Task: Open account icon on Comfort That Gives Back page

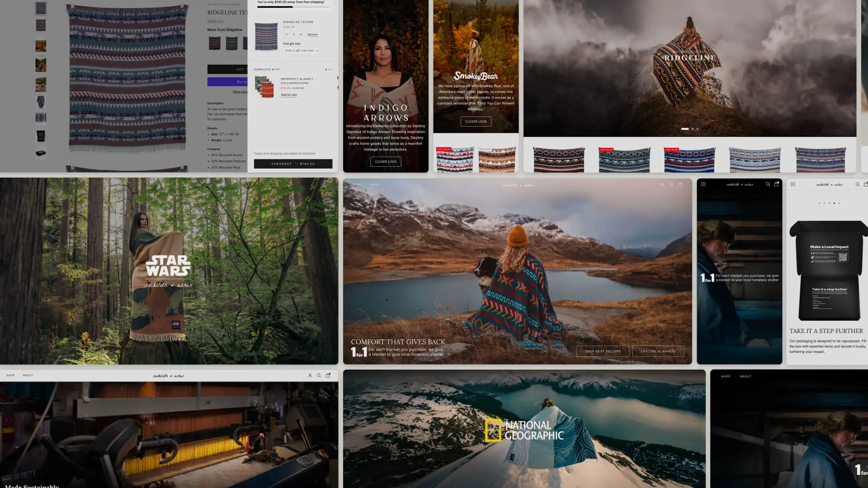Action: (662, 185)
